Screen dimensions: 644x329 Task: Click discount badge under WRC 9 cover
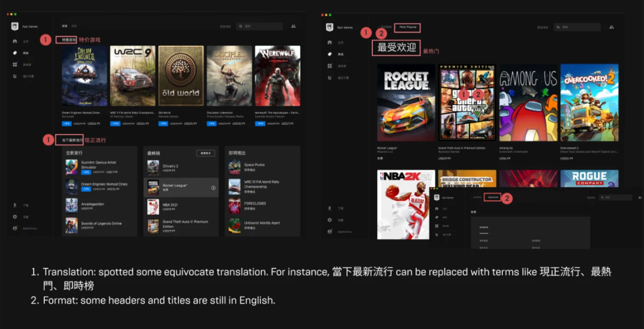115,123
